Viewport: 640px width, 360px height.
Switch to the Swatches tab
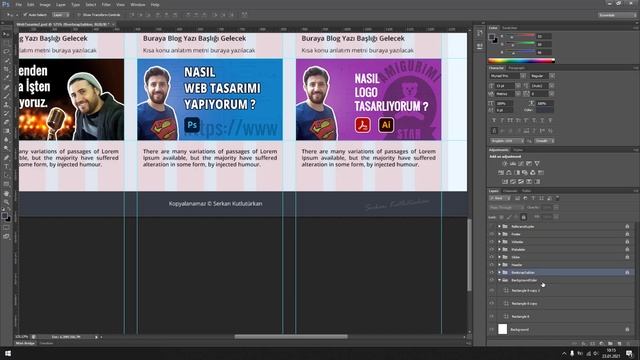click(509, 28)
